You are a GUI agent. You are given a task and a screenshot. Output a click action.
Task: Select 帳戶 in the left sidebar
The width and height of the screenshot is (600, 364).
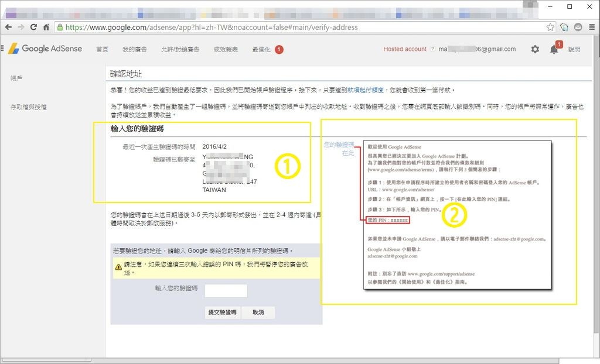pyautogui.click(x=16, y=78)
